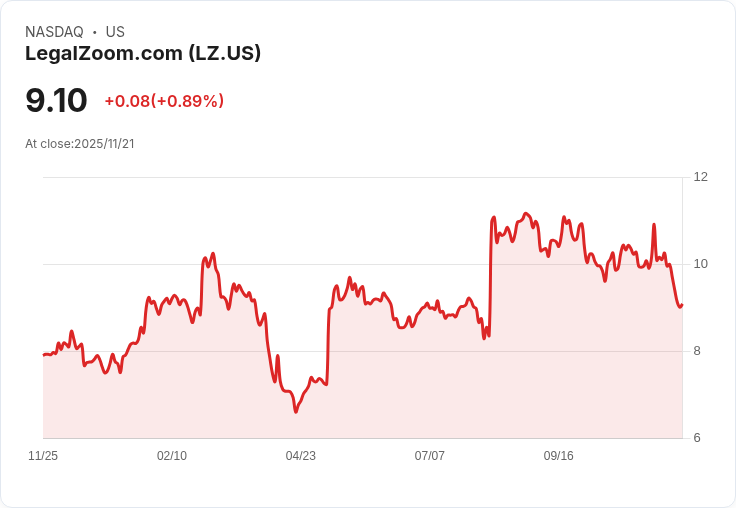Click the highest peak of the price line
Screen dimensions: 736x508
pos(526,214)
